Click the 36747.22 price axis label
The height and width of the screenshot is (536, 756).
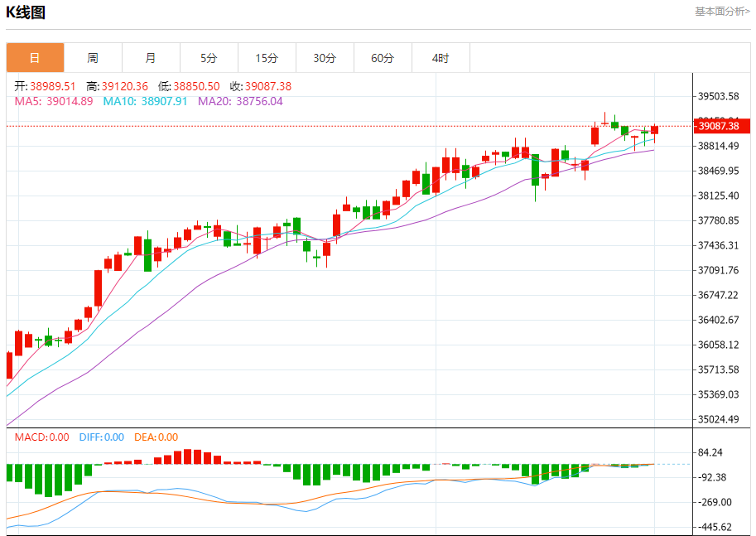coord(719,295)
